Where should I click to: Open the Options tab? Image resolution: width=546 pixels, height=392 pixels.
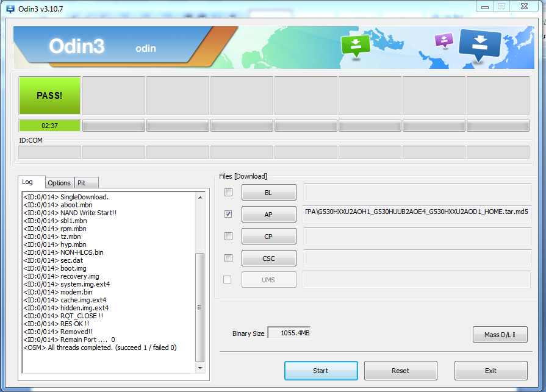tap(59, 183)
